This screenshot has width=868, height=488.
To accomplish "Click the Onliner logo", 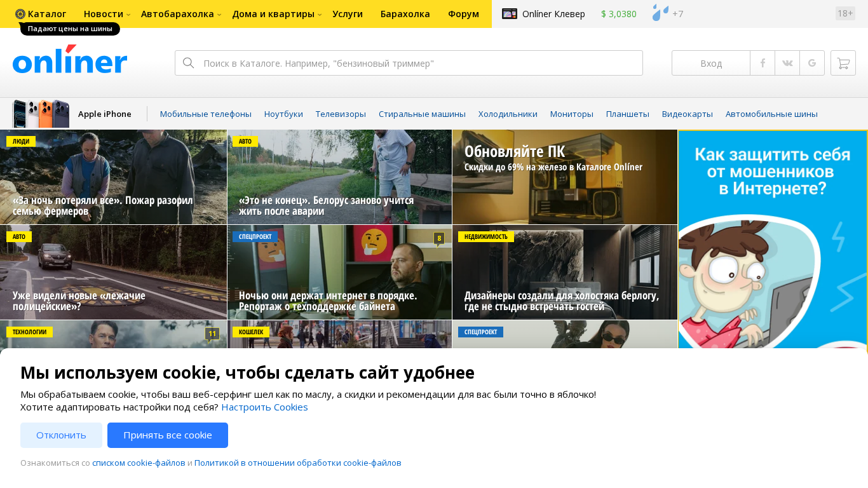I will click(70, 60).
